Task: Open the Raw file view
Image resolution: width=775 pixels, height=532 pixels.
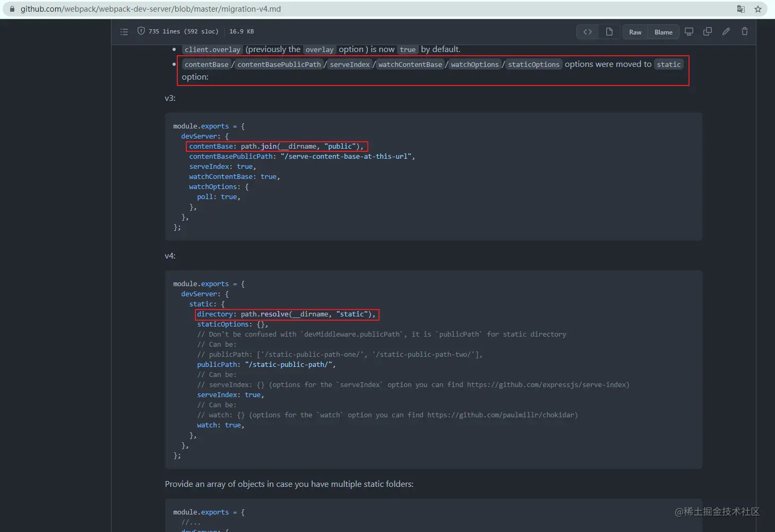Action: pos(635,32)
